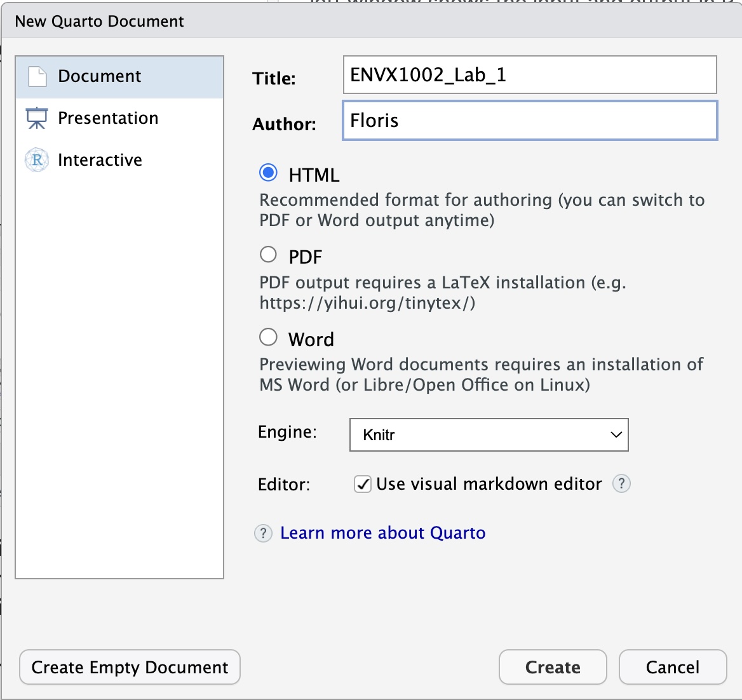Select the Word output format
The height and width of the screenshot is (700, 742).
coord(268,337)
